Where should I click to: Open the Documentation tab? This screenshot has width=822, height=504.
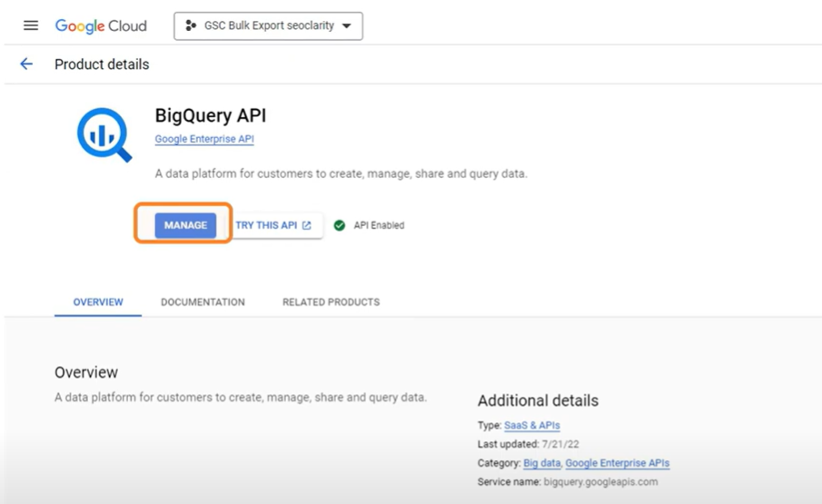(x=203, y=302)
